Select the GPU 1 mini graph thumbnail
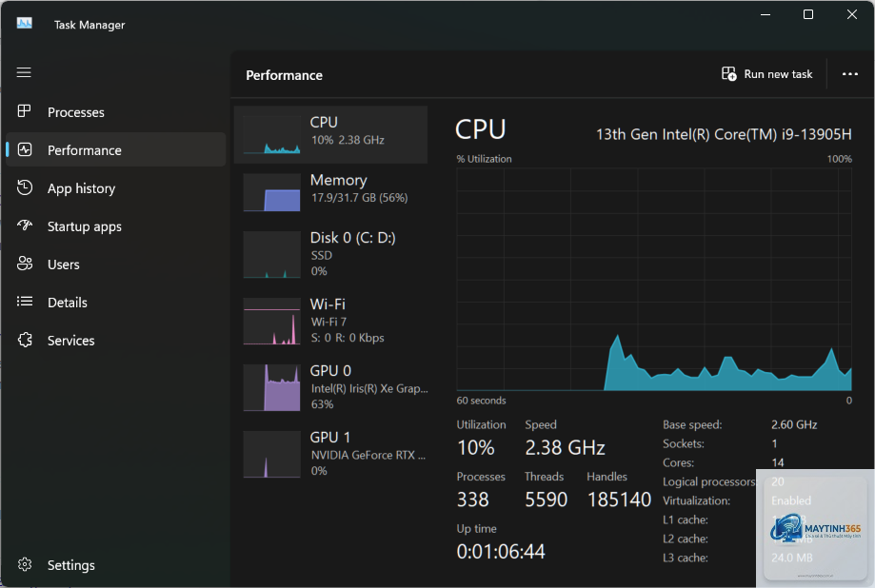Image resolution: width=875 pixels, height=588 pixels. click(x=271, y=454)
